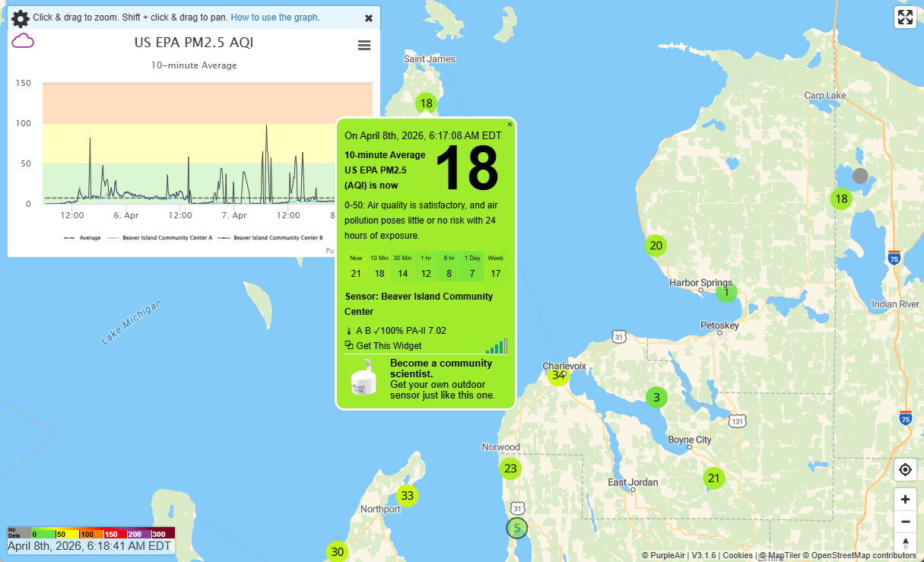Click the 'Get This Widget' link
Viewport: 924px width, 562px height.
pyautogui.click(x=389, y=345)
